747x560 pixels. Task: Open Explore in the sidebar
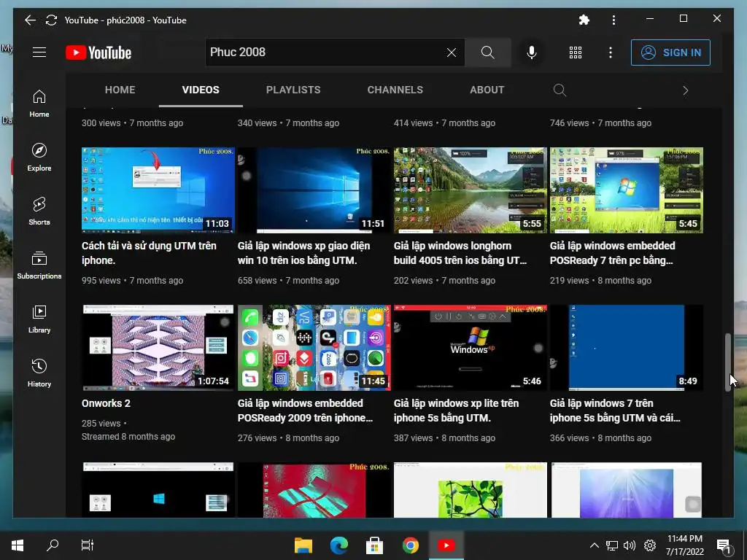[x=39, y=157]
